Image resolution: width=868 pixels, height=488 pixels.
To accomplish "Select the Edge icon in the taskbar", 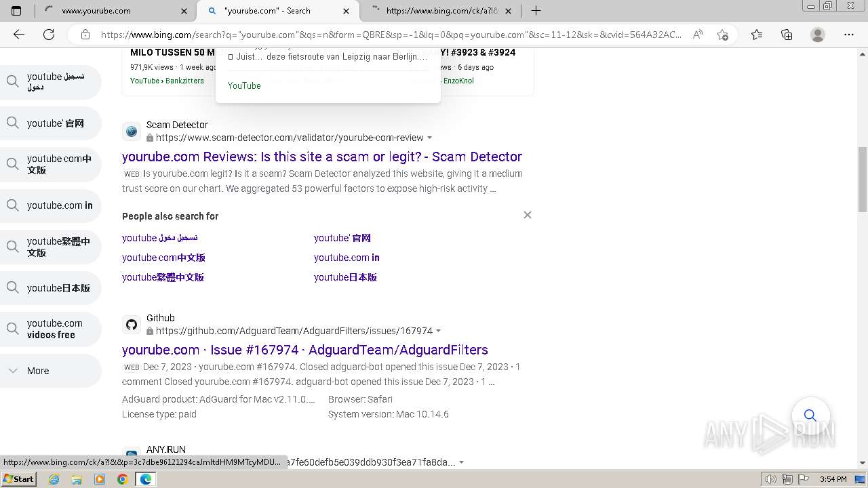I will click(x=146, y=479).
